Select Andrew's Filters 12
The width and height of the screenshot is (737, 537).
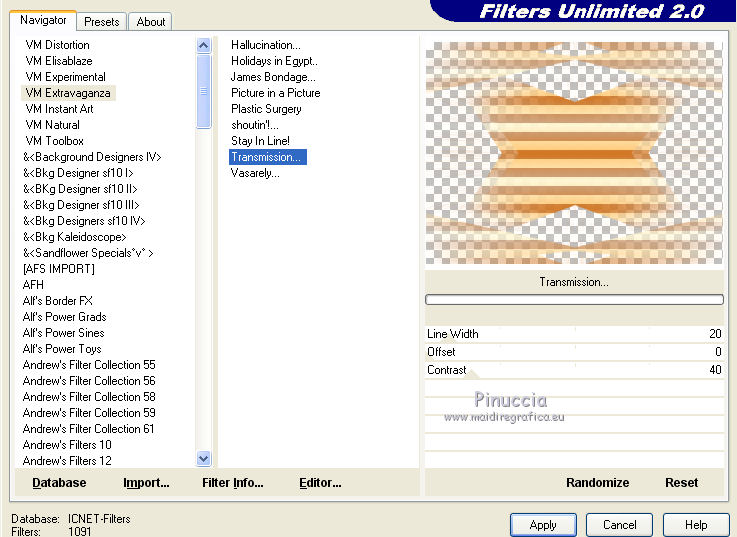[67, 460]
